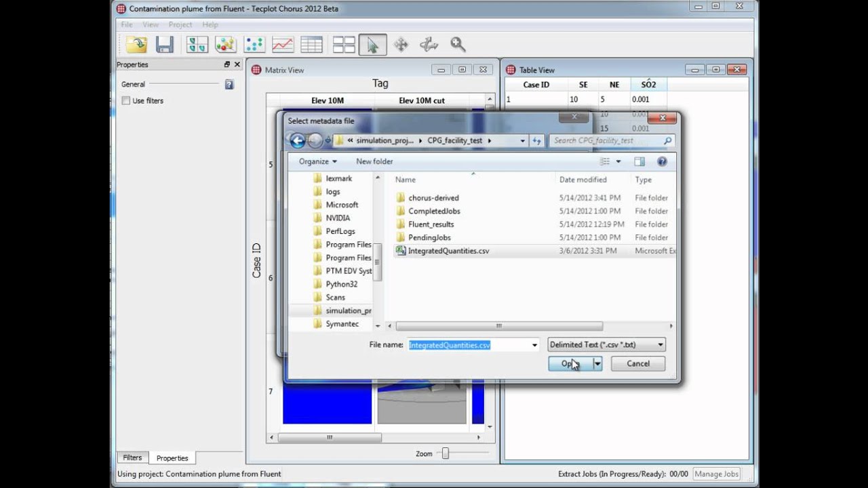868x488 pixels.
Task: Select the Scans folder in tree
Action: click(335, 298)
